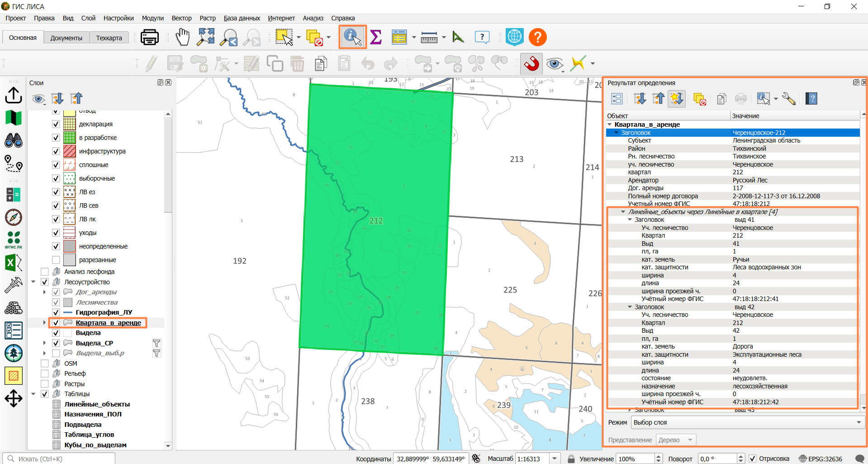Open the Режим Выбор слоя dropdown
The height and width of the screenshot is (464, 868).
click(x=748, y=422)
